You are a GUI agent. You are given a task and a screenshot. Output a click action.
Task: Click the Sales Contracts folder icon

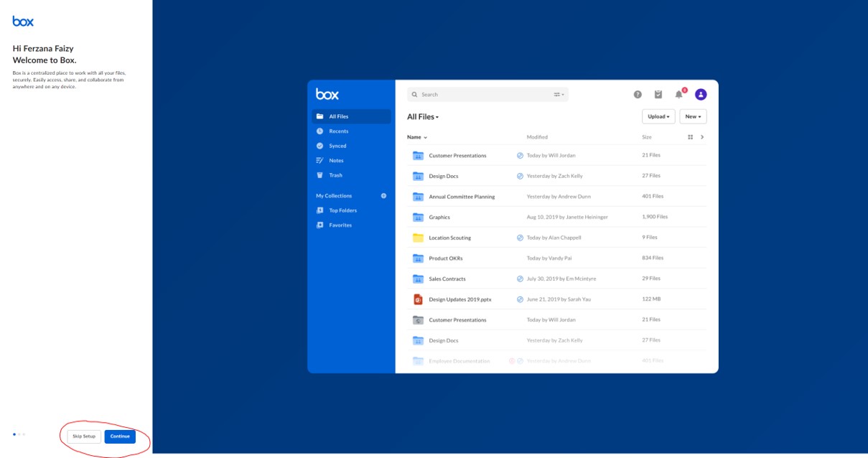[418, 279]
